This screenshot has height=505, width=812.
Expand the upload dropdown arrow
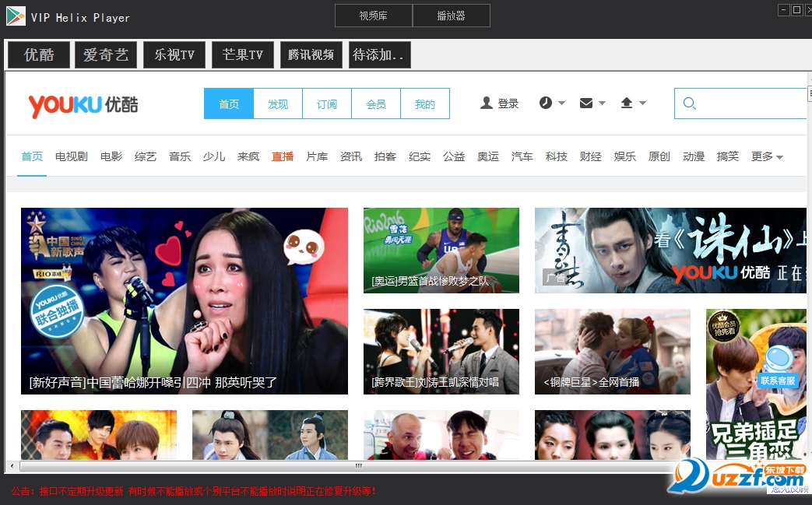[642, 103]
